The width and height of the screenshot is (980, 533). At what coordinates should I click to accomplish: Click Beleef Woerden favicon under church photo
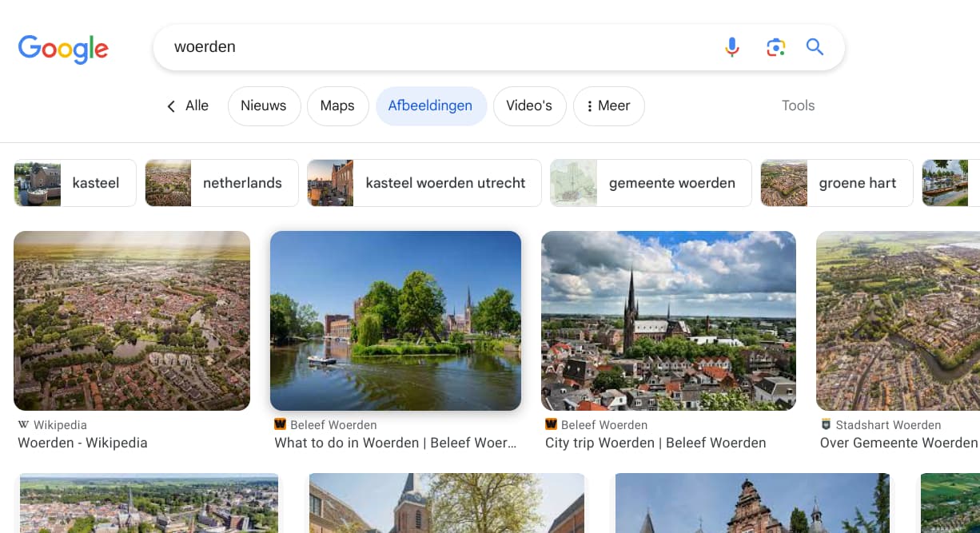tap(551, 424)
